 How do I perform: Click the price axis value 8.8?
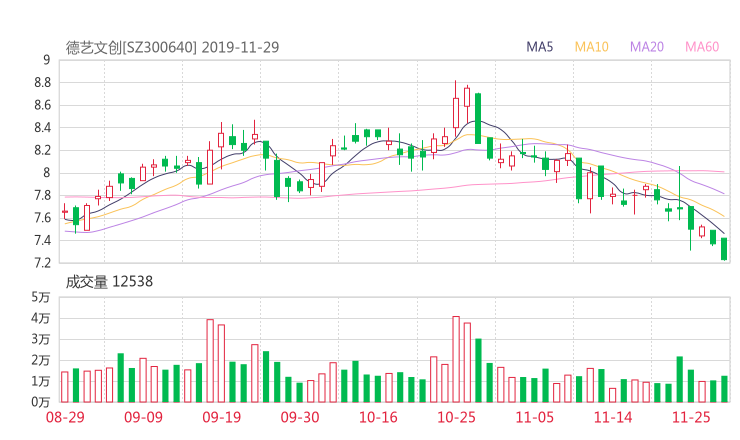[x=42, y=83]
